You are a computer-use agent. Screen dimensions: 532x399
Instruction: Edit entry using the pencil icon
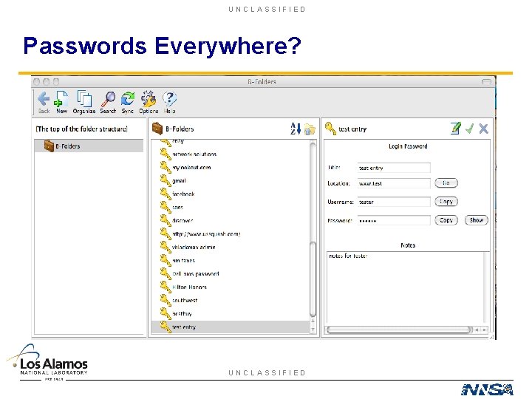pyautogui.click(x=456, y=129)
